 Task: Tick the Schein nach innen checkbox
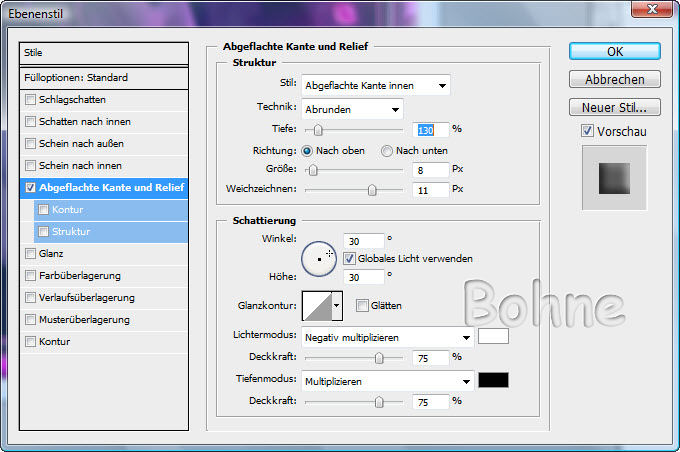(x=30, y=166)
